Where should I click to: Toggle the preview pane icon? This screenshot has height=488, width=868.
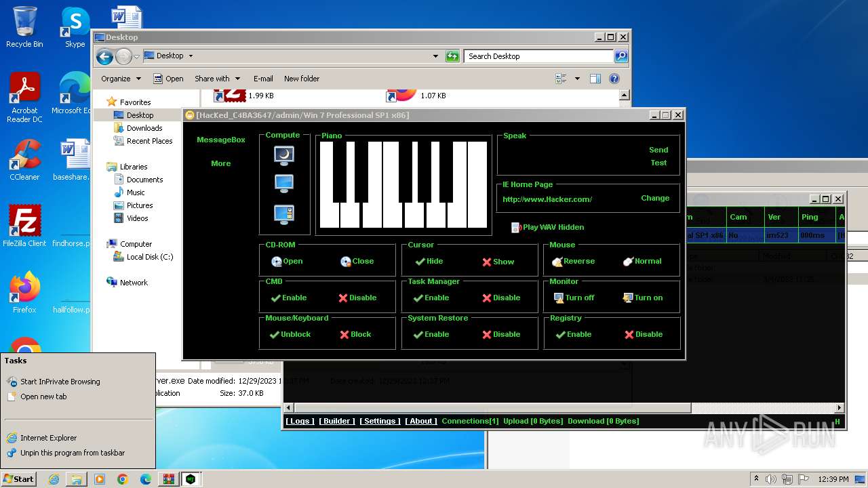pyautogui.click(x=595, y=79)
